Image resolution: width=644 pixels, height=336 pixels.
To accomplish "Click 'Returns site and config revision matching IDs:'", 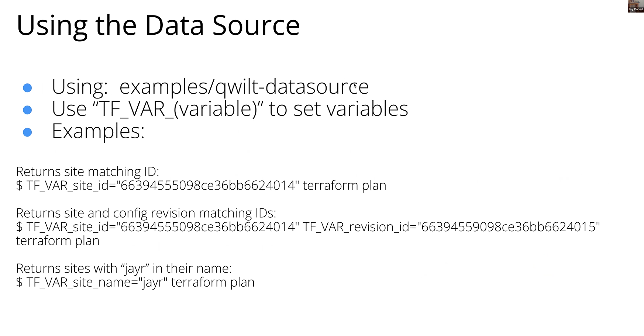I will click(146, 213).
